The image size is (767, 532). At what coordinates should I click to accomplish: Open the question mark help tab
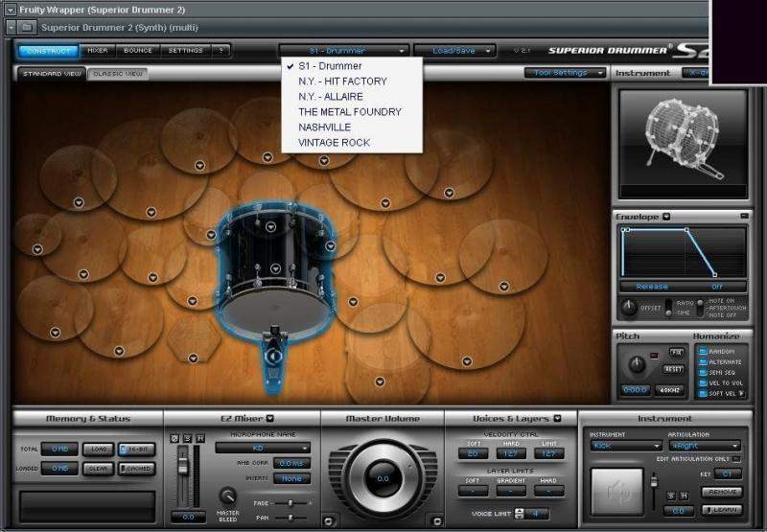[221, 50]
